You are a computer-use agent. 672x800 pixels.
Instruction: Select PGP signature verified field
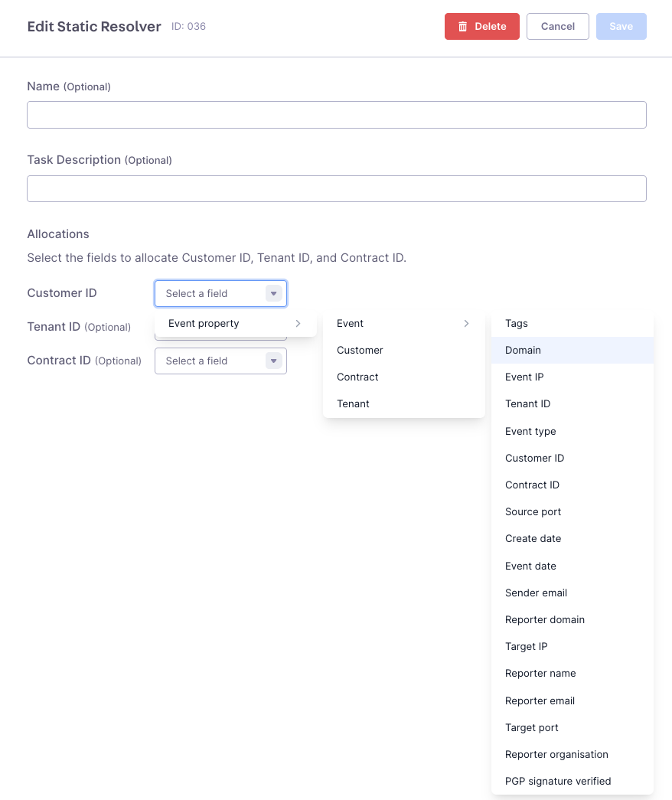tap(557, 781)
